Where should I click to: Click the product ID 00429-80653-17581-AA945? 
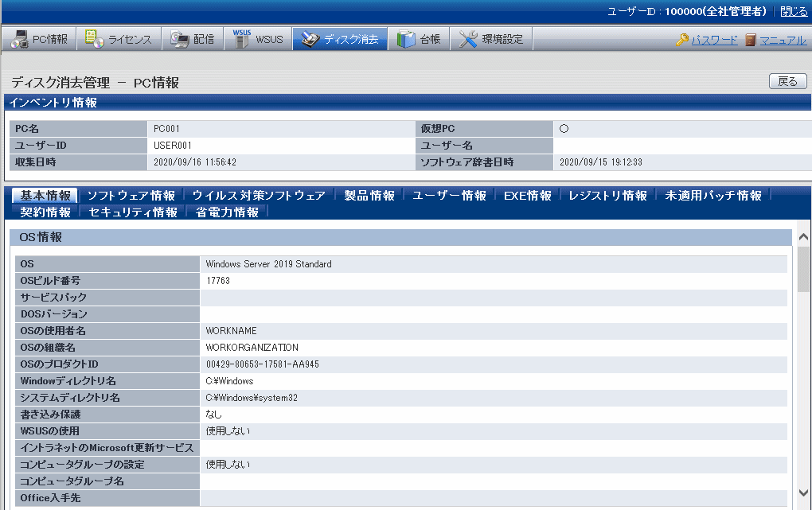pos(263,364)
